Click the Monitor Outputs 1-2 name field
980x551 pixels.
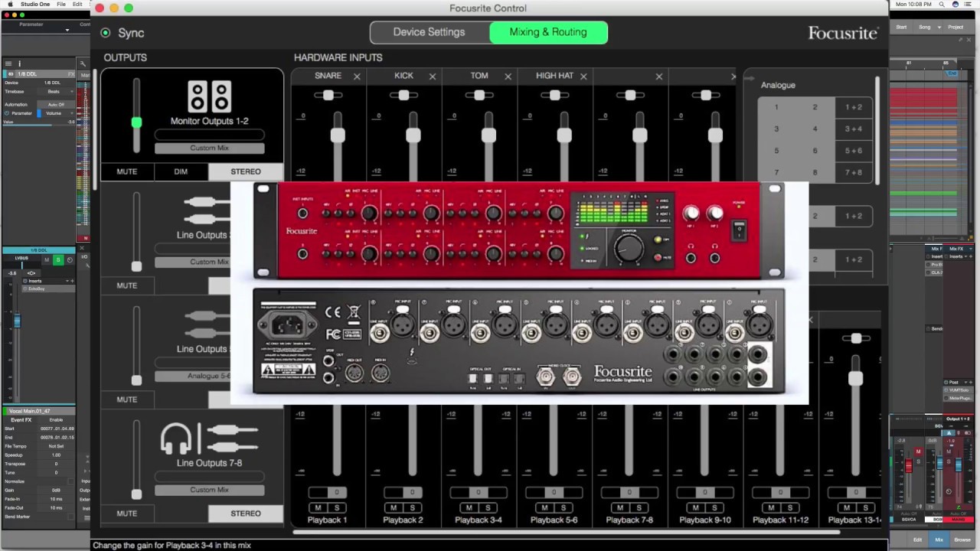click(x=209, y=135)
